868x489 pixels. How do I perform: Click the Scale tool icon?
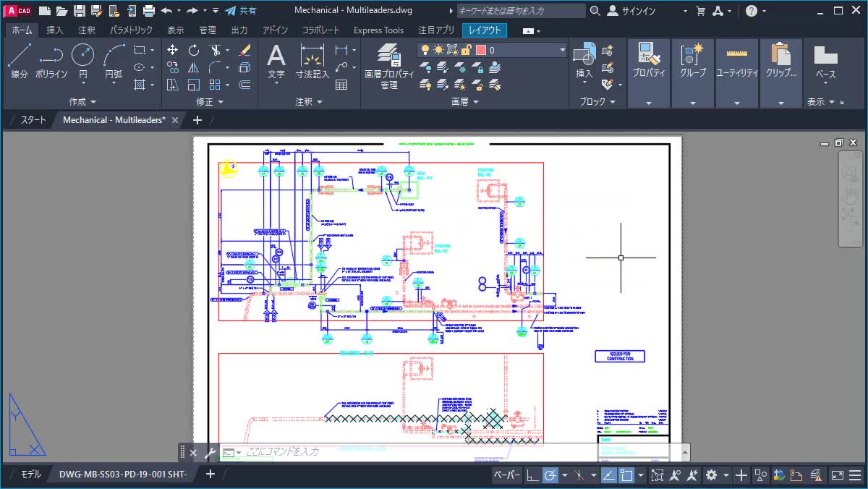tap(194, 85)
